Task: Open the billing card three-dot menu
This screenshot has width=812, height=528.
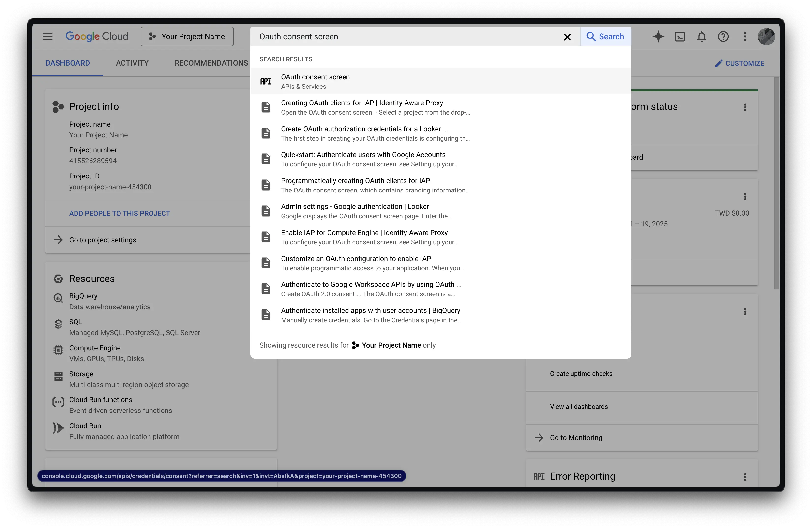Action: pyautogui.click(x=745, y=196)
